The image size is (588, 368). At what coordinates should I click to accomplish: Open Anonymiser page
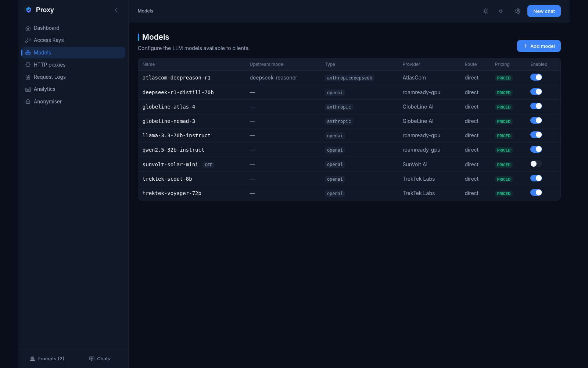pyautogui.click(x=73, y=102)
